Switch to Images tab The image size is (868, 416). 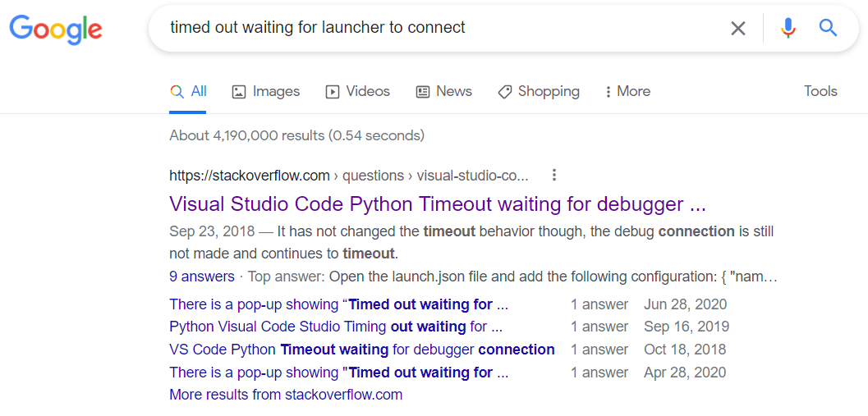266,91
